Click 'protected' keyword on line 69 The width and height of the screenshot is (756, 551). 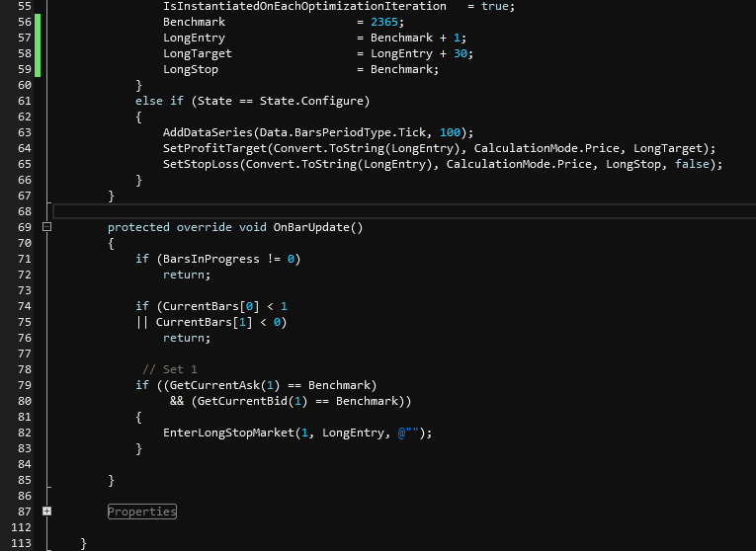(138, 227)
